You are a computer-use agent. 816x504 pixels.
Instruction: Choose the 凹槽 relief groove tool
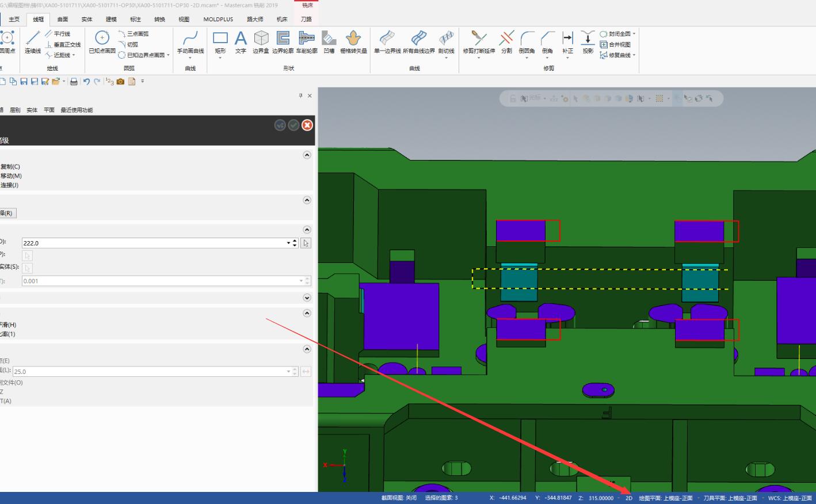click(x=329, y=42)
